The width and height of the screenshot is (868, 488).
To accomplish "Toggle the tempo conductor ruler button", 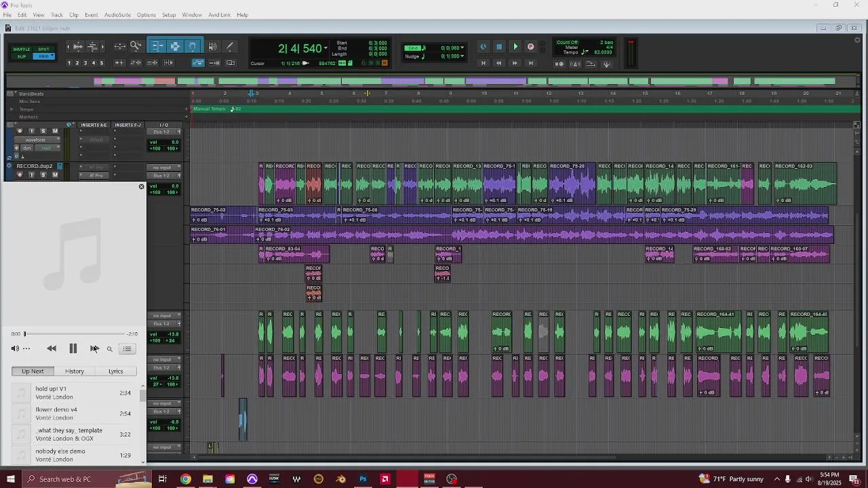I will [x=606, y=64].
